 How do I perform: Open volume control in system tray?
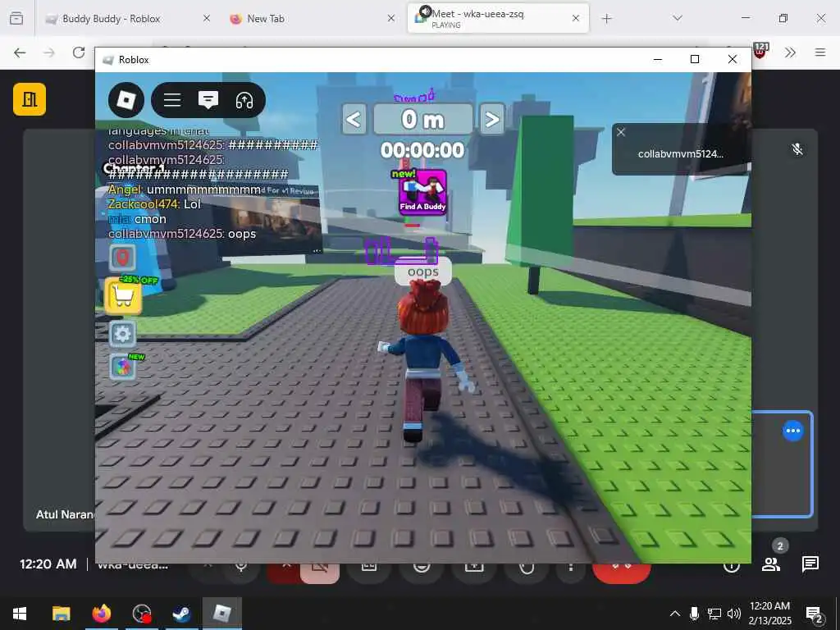[x=734, y=614]
